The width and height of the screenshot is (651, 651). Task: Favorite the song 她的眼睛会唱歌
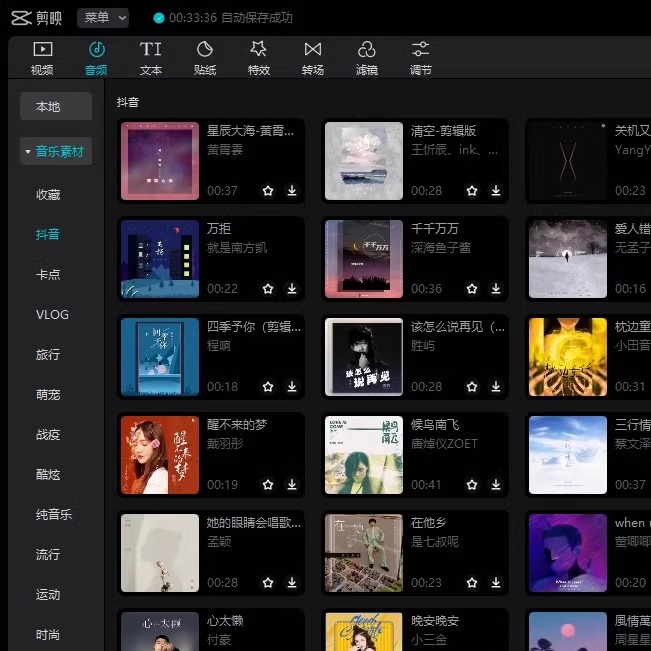tap(268, 582)
